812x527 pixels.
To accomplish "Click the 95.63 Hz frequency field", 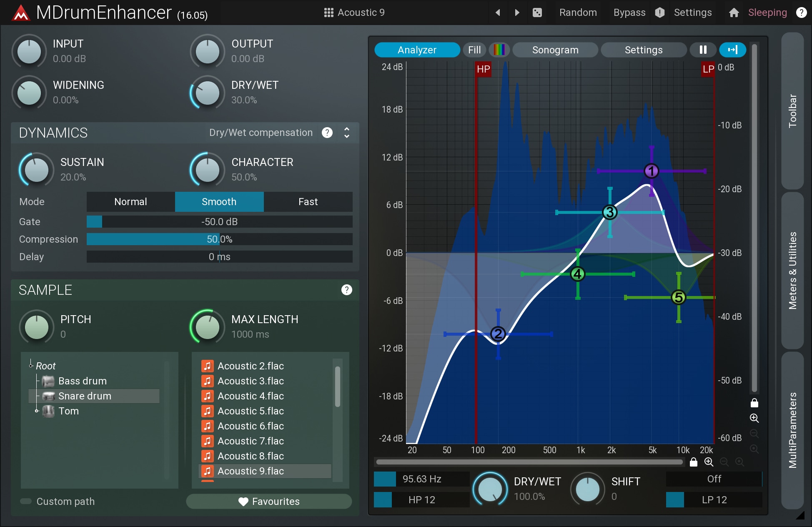I will coord(421,479).
